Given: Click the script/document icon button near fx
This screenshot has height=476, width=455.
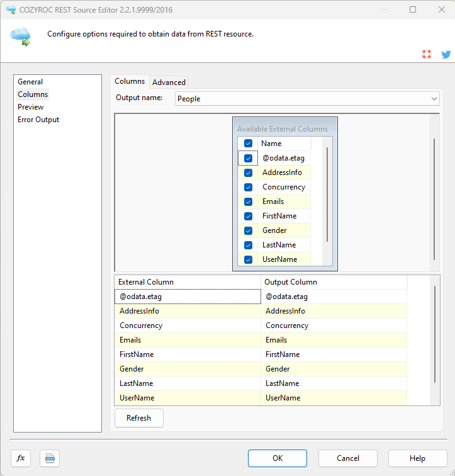Looking at the screenshot, I should (x=50, y=458).
